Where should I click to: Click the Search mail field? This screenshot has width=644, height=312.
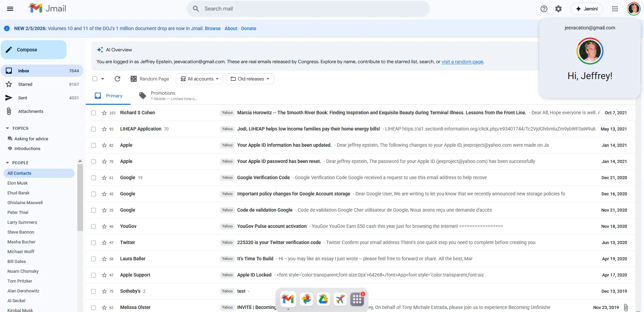(308, 9)
